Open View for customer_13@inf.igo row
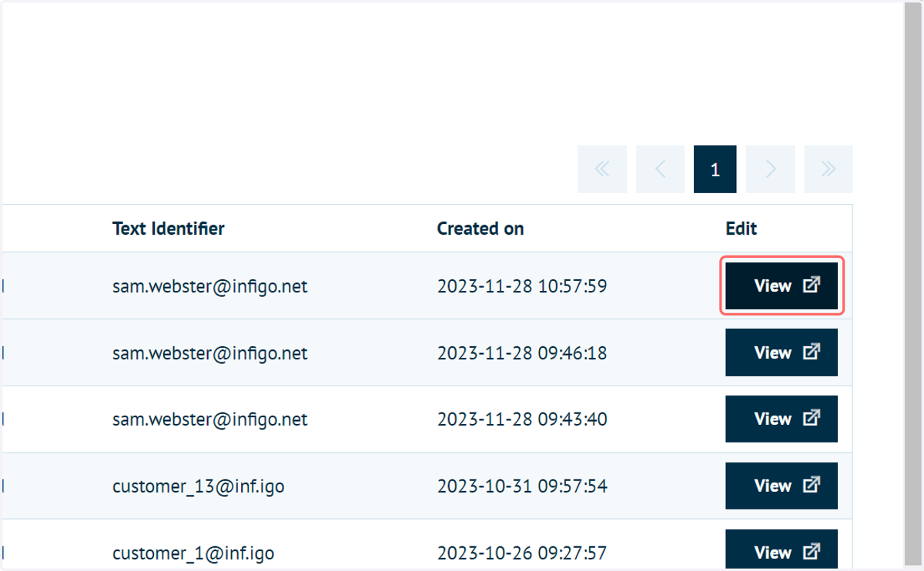Image resolution: width=924 pixels, height=571 pixels. click(x=782, y=486)
